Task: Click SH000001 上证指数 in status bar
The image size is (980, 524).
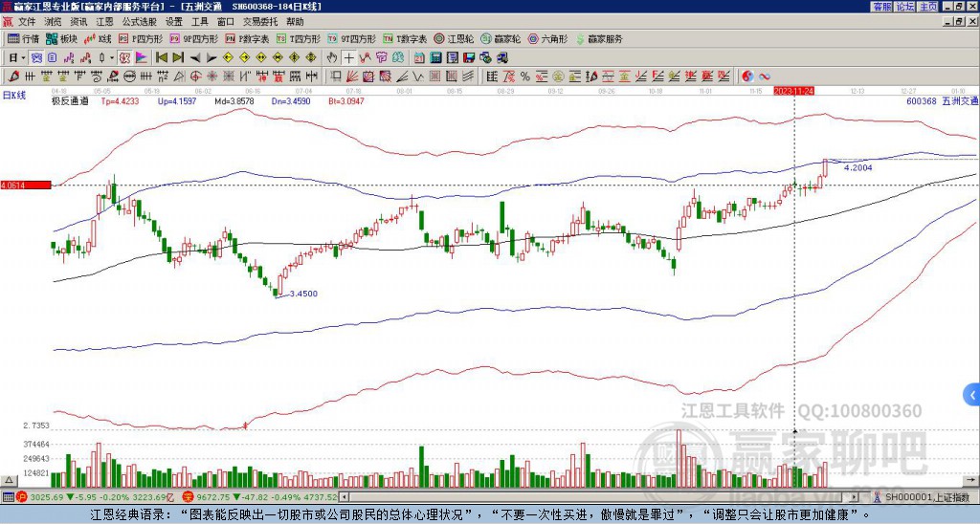Action: click(x=927, y=497)
